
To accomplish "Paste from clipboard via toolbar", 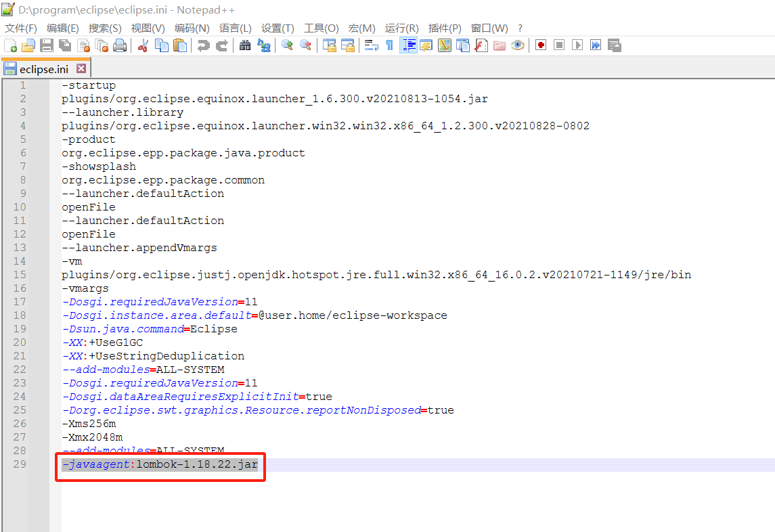I will coord(180,45).
